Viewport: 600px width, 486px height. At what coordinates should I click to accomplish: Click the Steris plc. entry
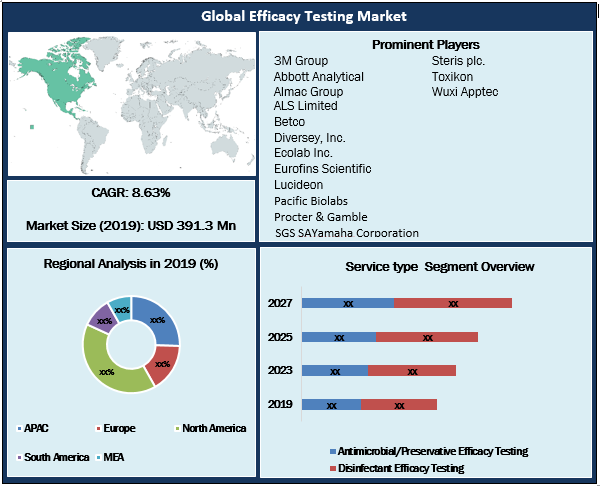click(459, 62)
